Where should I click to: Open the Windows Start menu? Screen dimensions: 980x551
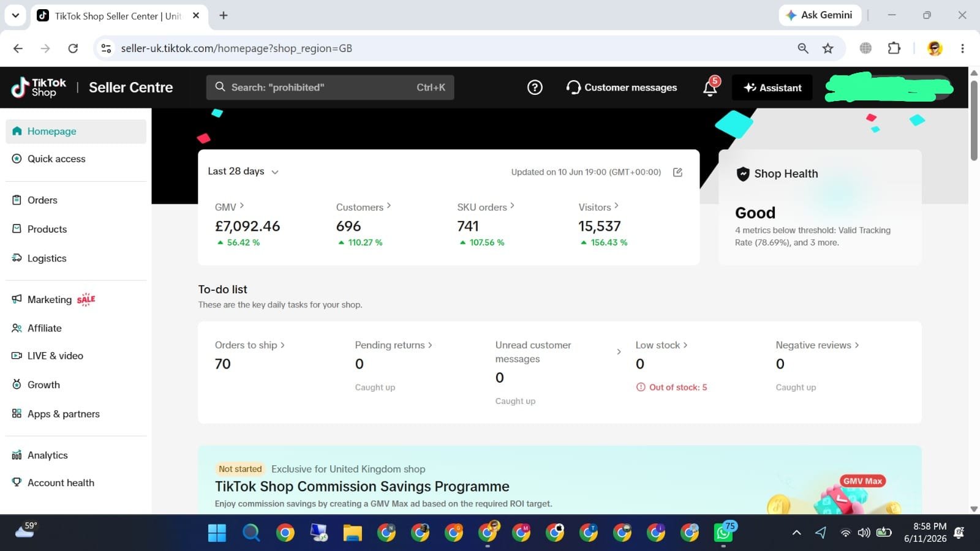(x=217, y=533)
